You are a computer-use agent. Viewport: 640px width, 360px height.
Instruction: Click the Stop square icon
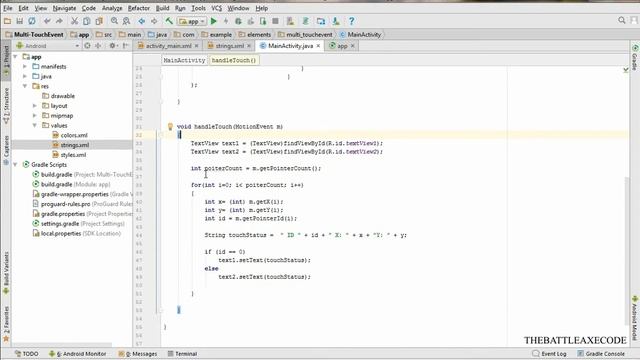click(276, 21)
